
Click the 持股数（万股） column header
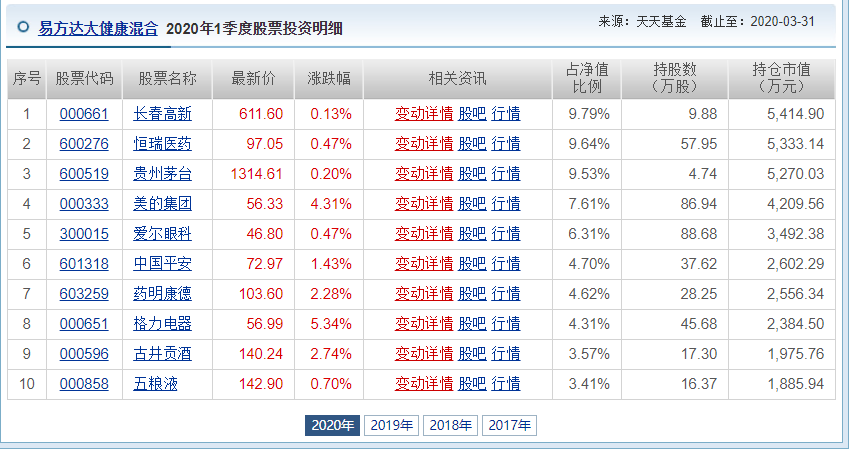pos(675,78)
